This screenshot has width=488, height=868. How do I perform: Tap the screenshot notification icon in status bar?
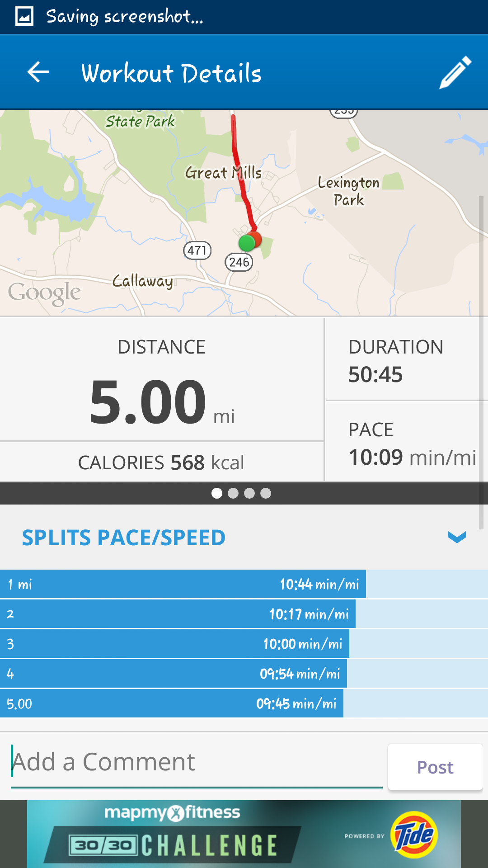[24, 17]
